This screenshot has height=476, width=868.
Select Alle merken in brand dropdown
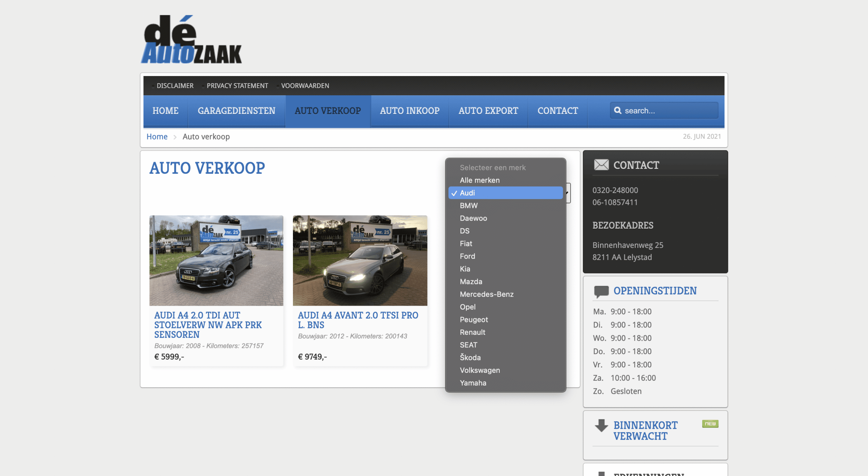click(506, 180)
